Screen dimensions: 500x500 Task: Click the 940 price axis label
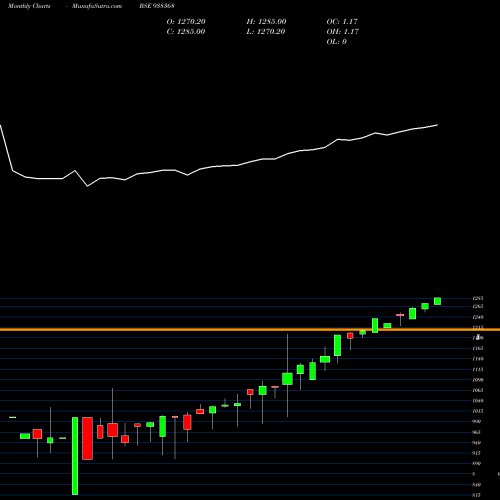coord(477,443)
